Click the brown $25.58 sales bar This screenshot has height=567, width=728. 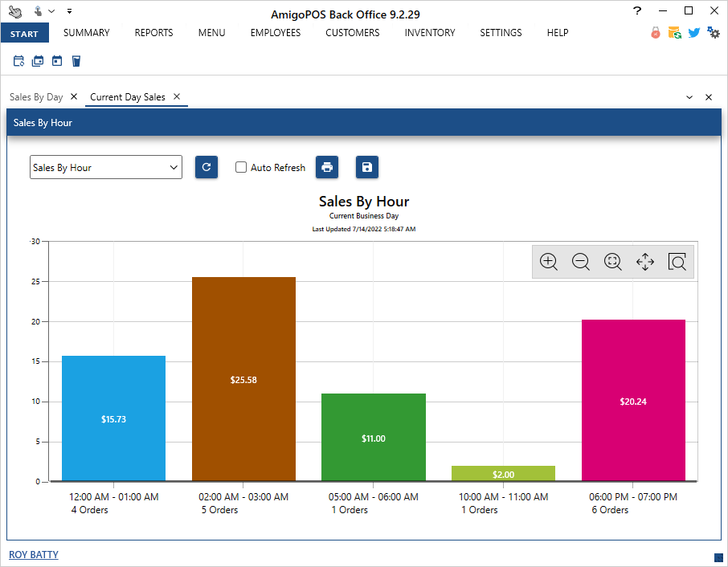click(x=243, y=379)
